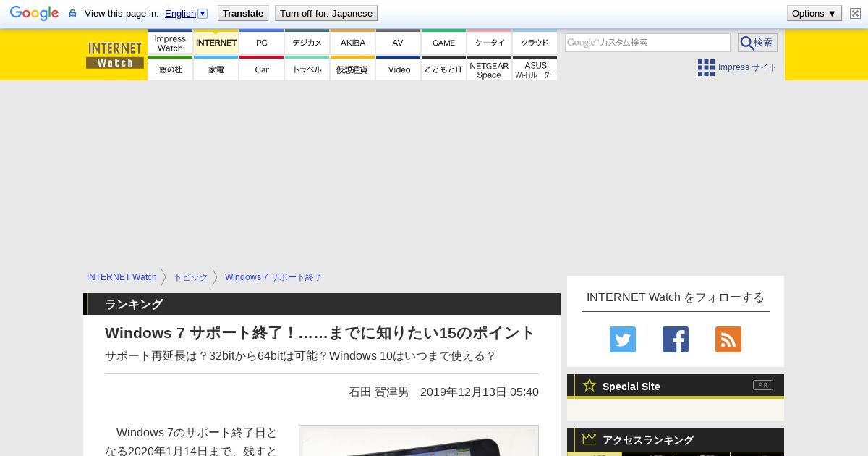Open the Impress サイト link
Viewport: 868px width, 456px height.
click(747, 67)
